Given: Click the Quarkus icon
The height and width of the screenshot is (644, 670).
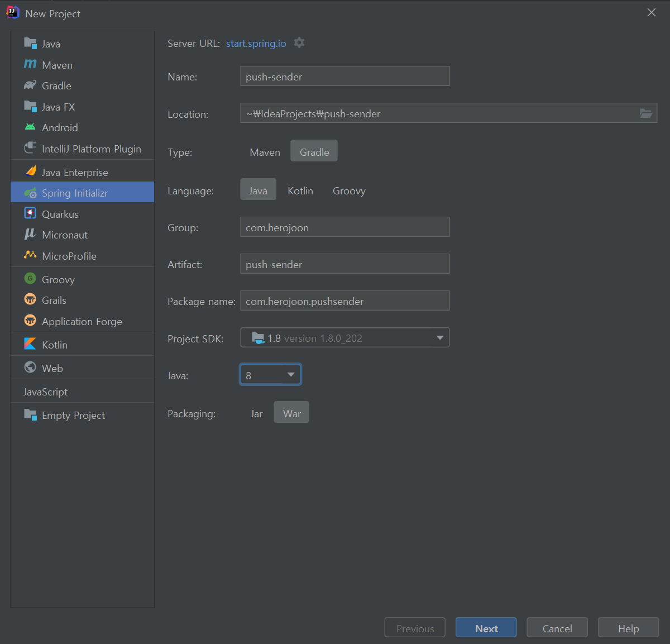Looking at the screenshot, I should click(x=30, y=213).
